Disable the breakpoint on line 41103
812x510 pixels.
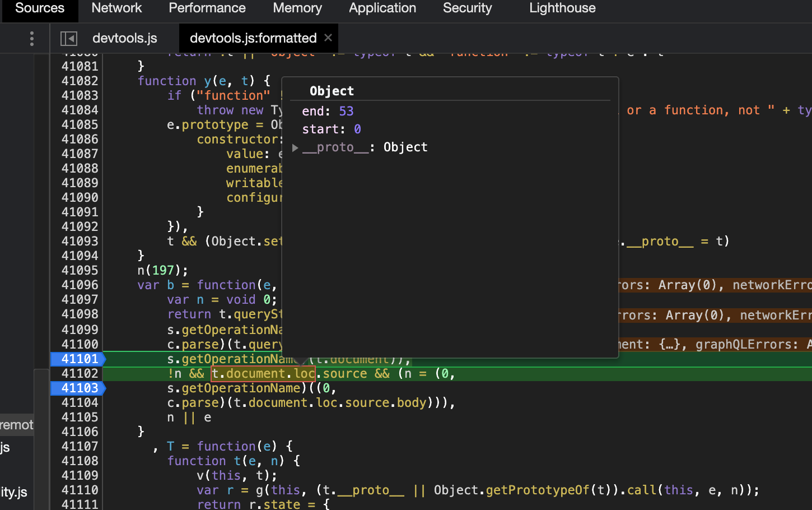pos(77,388)
